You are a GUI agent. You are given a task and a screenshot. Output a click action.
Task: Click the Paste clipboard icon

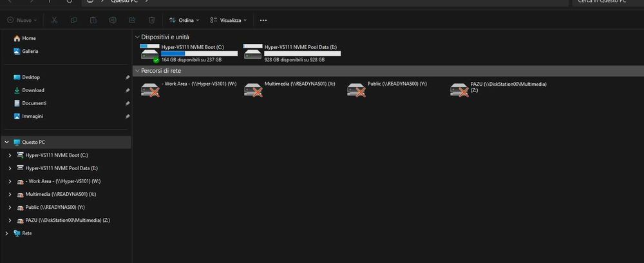click(x=93, y=20)
